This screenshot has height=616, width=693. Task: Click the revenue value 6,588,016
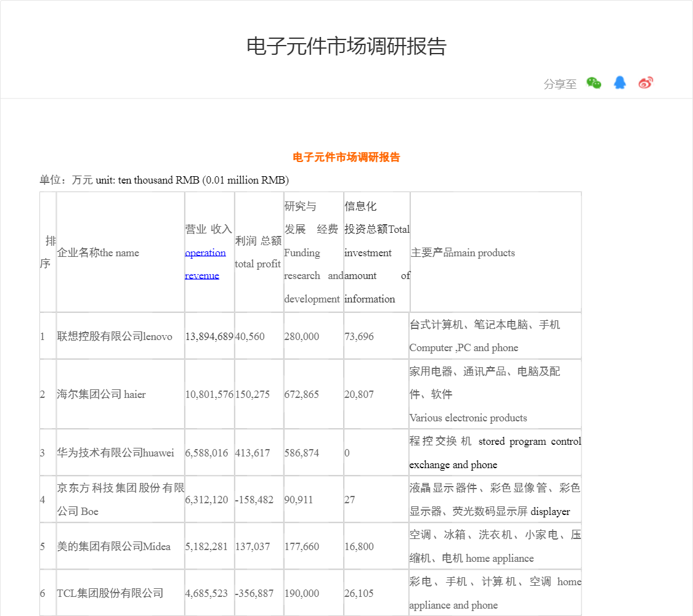click(x=206, y=453)
